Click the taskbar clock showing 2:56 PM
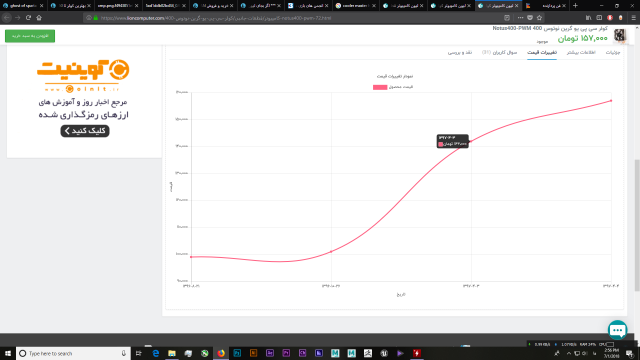The width and height of the screenshot is (640, 360). [x=611, y=353]
